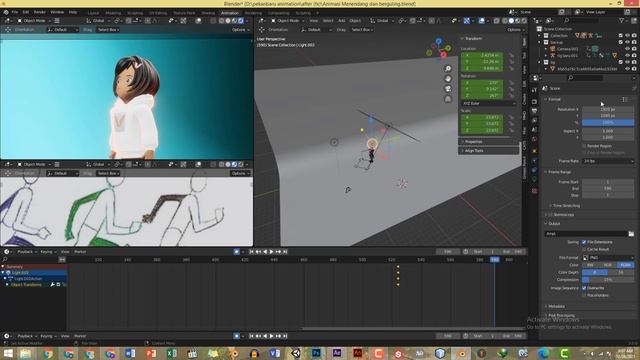
Task: Open Select Box dropdown in top-left viewport
Action: (x=108, y=30)
